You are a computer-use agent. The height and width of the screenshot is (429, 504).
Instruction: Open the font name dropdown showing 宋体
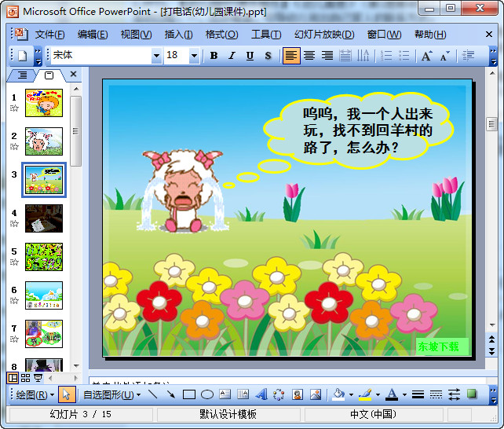(x=156, y=56)
